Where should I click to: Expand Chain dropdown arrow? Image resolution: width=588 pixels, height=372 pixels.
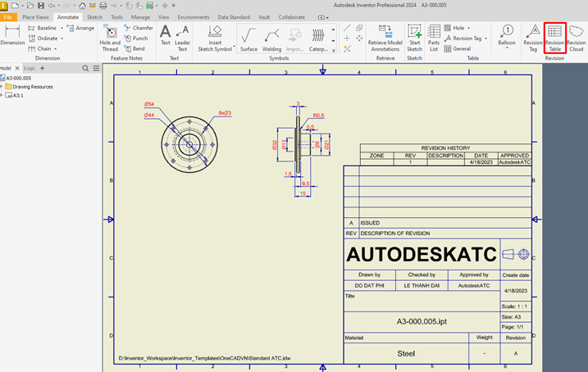[56, 48]
